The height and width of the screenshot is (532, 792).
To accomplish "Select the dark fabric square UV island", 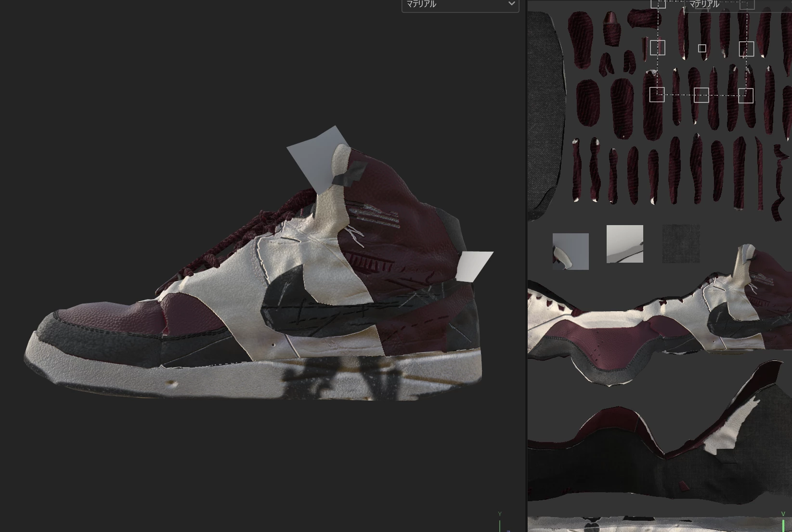I will click(x=681, y=244).
